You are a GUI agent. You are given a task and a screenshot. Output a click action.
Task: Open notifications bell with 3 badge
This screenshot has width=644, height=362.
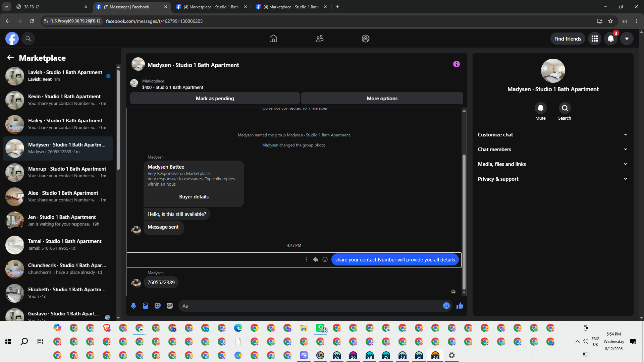611,39
